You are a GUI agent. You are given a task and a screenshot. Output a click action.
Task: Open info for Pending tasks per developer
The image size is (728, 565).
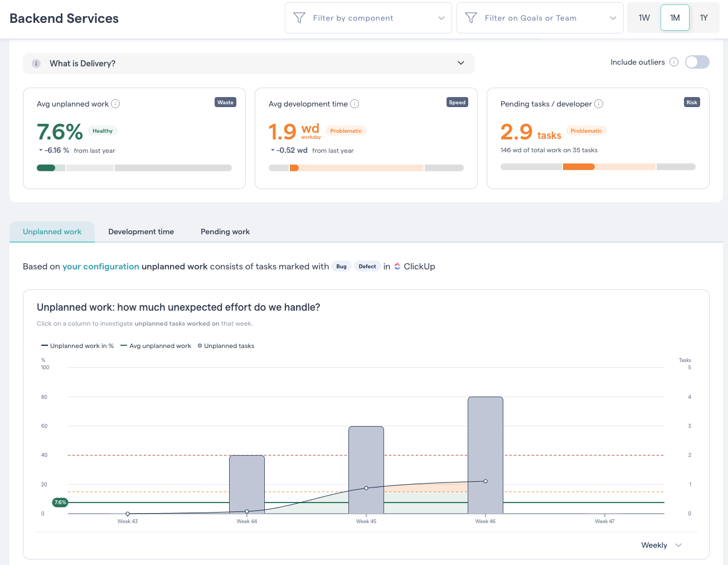[x=599, y=104]
